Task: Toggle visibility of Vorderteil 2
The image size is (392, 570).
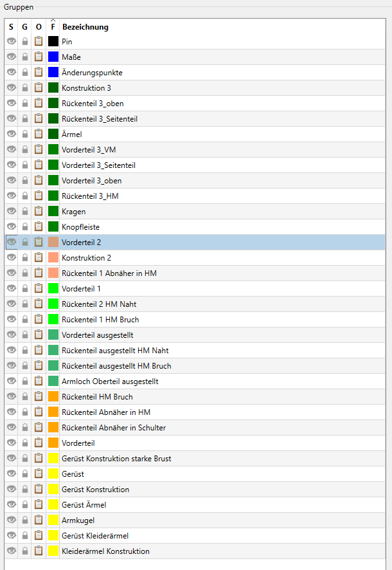Action: pyautogui.click(x=12, y=243)
